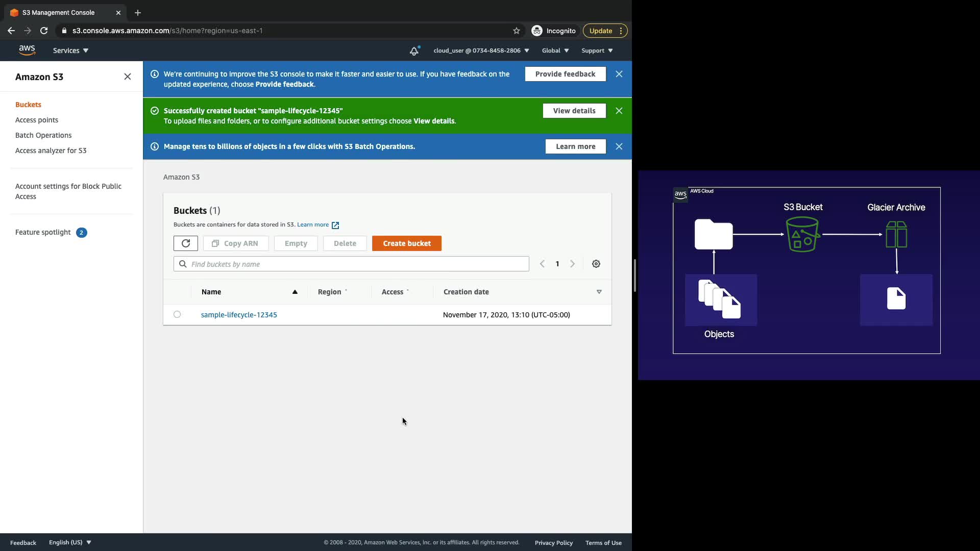Click the Create bucket button
This screenshot has width=980, height=551.
pyautogui.click(x=407, y=243)
